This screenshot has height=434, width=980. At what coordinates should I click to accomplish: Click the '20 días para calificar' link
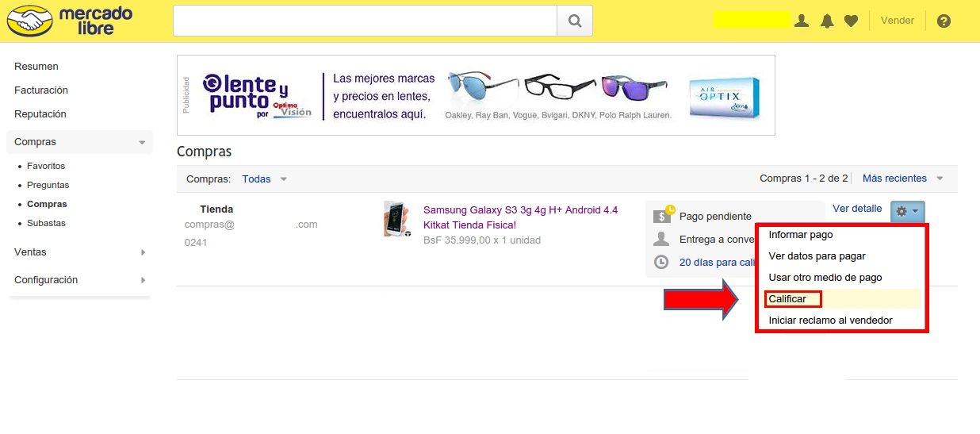[717, 263]
